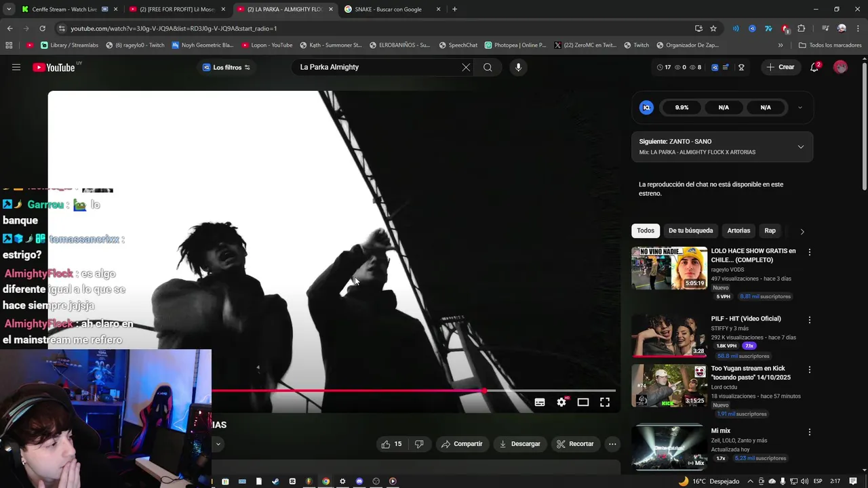Click the Descargar download button
This screenshot has height=488, width=868.
[519, 444]
